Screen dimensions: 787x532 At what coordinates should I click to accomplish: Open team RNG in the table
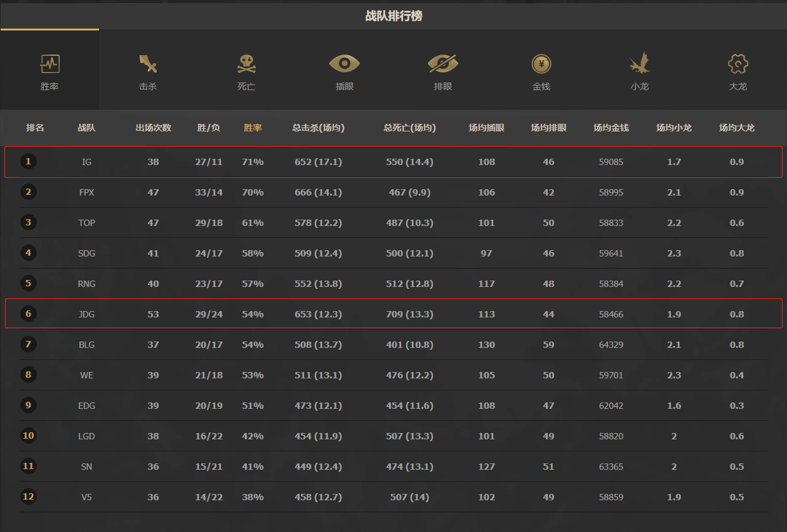point(87,284)
